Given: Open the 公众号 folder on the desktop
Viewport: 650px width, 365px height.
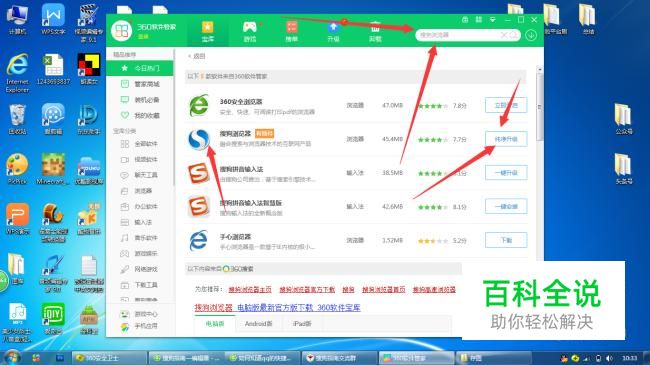Looking at the screenshot, I should tap(623, 119).
